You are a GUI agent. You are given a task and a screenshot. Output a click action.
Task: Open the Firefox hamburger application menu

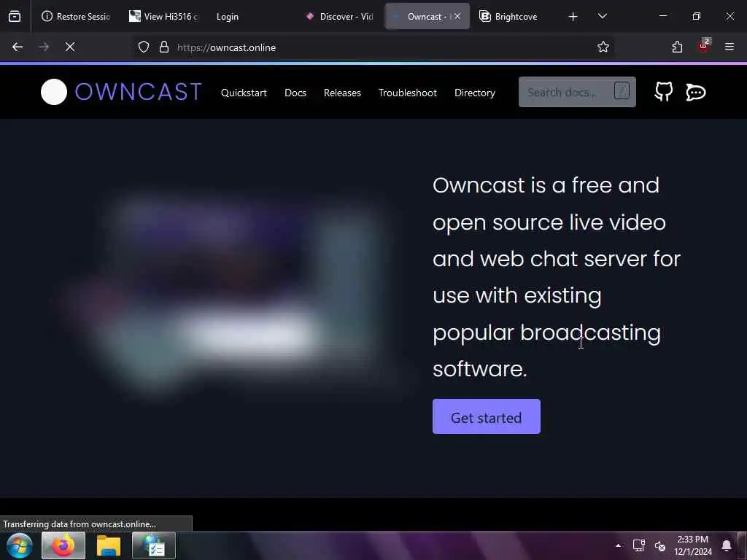pyautogui.click(x=729, y=47)
